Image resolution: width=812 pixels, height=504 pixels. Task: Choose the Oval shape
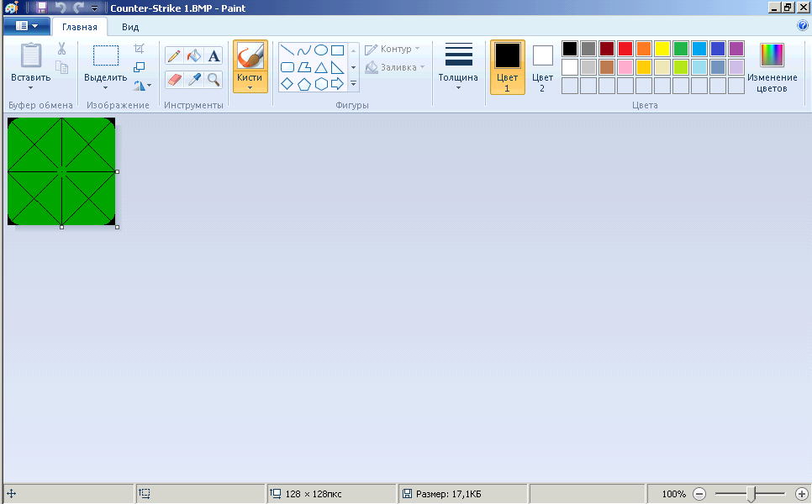click(321, 50)
